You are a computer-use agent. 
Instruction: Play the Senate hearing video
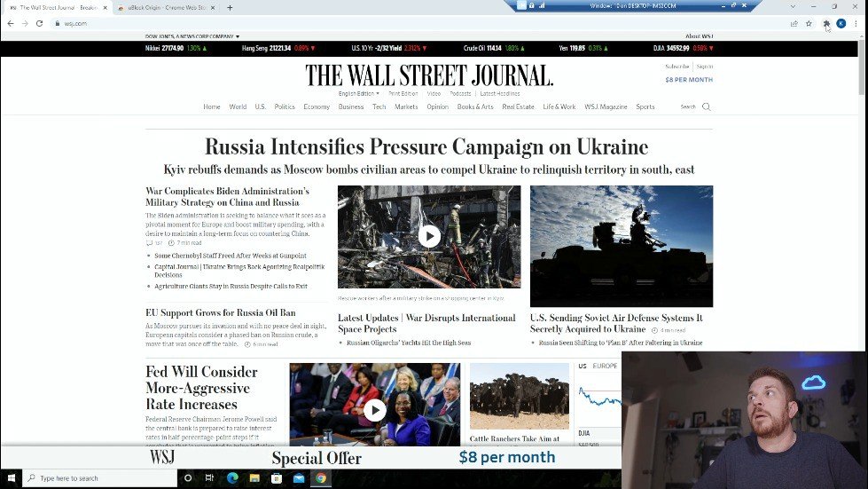pos(375,410)
